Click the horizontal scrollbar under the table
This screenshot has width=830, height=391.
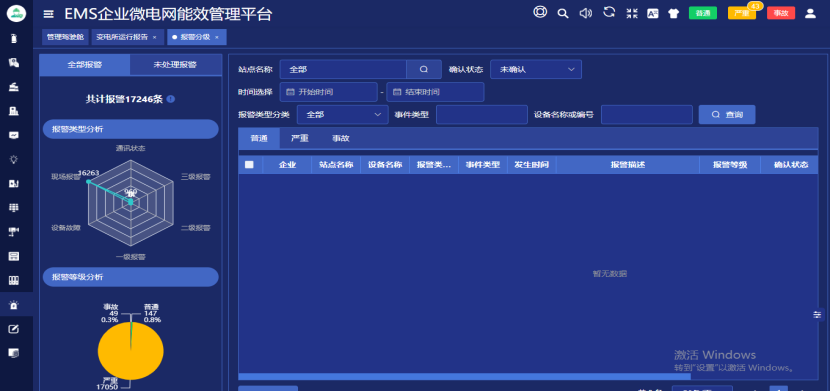(x=464, y=377)
